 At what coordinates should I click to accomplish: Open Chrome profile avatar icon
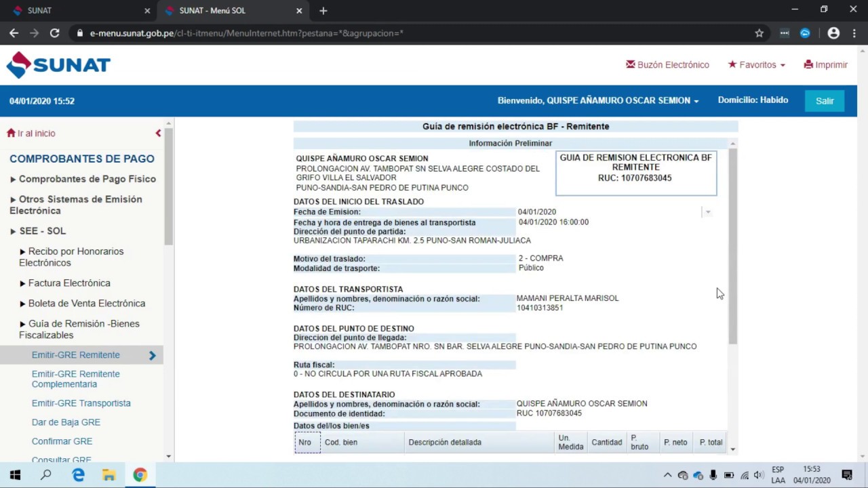pyautogui.click(x=833, y=33)
